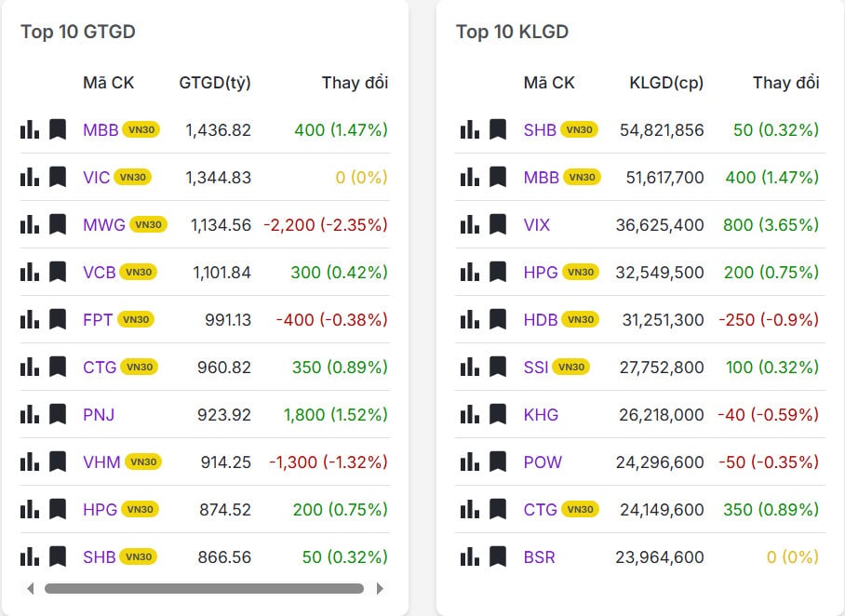Open the HDB stock link
The height and width of the screenshot is (616, 845).
541,319
